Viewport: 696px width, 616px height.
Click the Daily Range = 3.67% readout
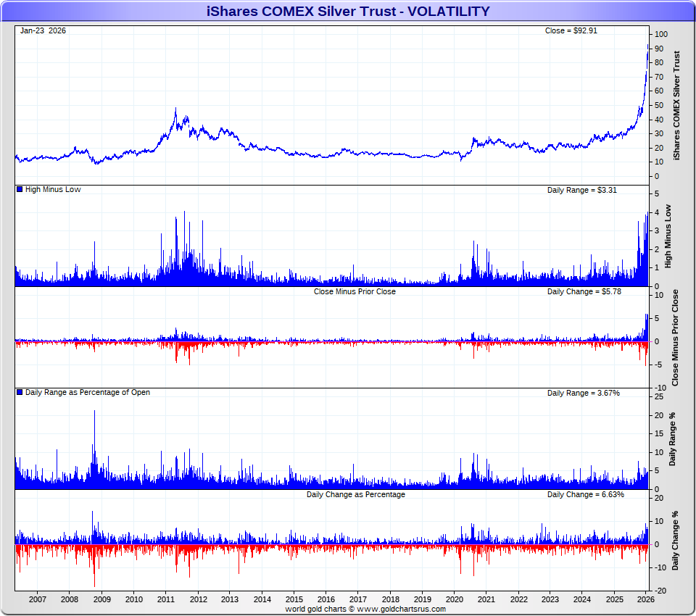coord(584,393)
